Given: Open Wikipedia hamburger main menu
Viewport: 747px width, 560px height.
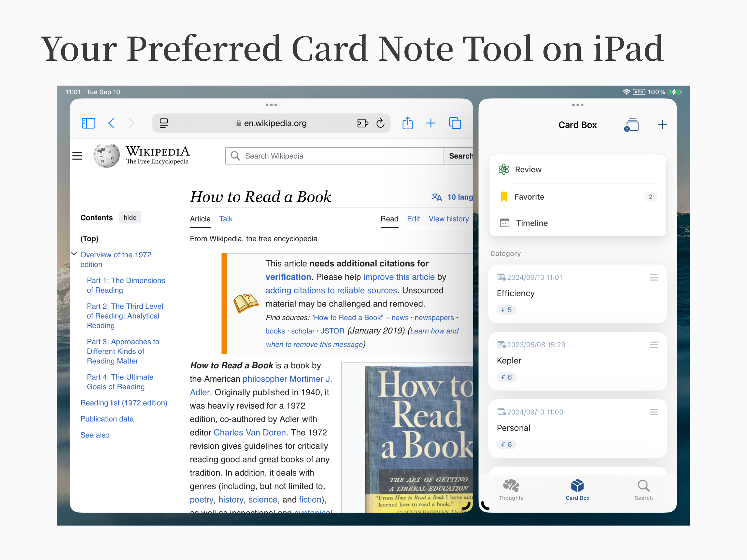Looking at the screenshot, I should (x=77, y=156).
